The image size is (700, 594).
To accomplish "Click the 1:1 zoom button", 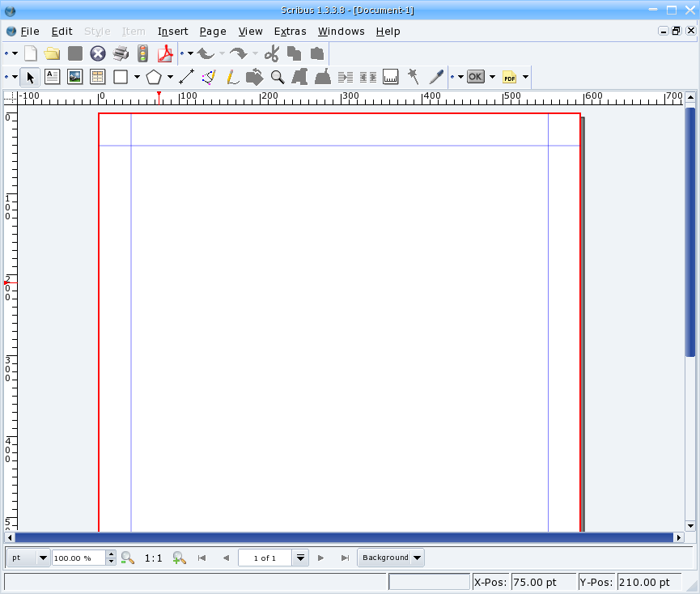I will click(153, 558).
